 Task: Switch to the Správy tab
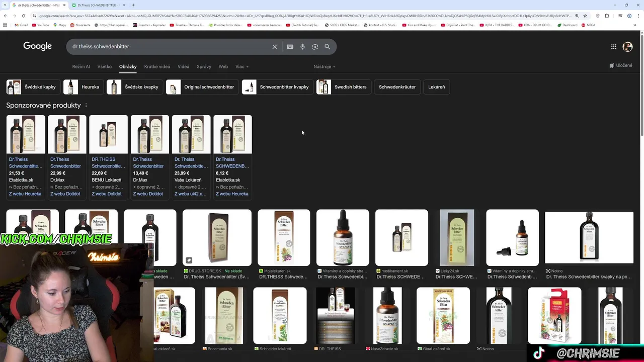pyautogui.click(x=204, y=67)
